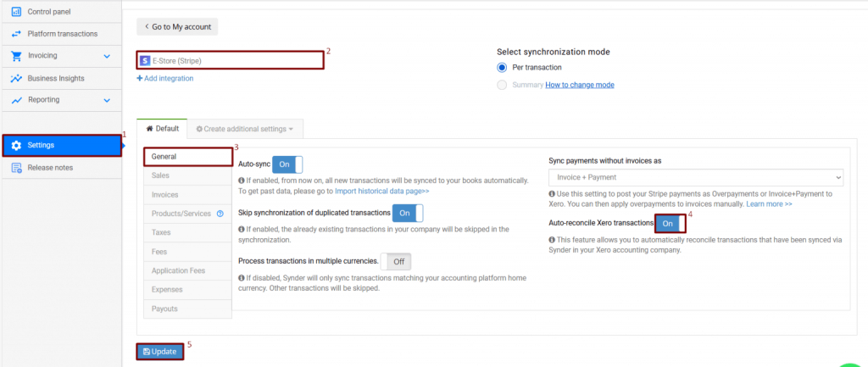This screenshot has height=367, width=868.
Task: Open Platform transactions in the sidebar
Action: pos(61,34)
